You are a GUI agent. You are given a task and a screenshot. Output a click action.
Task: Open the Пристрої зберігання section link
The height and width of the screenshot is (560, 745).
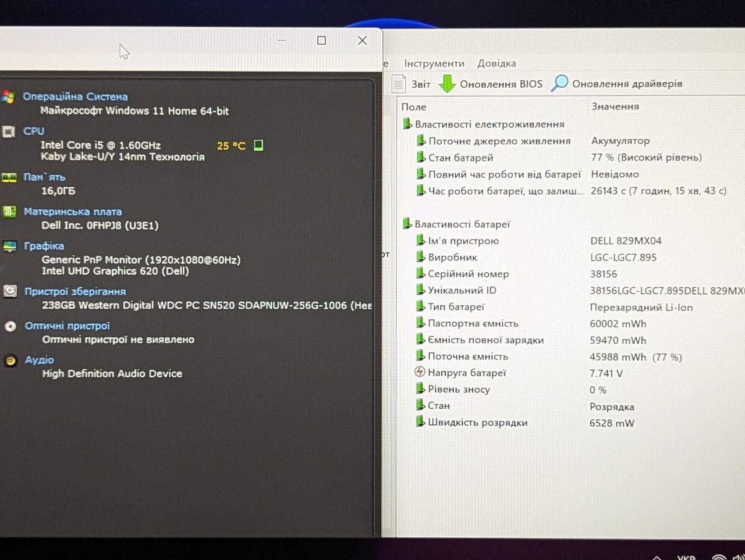(x=75, y=291)
